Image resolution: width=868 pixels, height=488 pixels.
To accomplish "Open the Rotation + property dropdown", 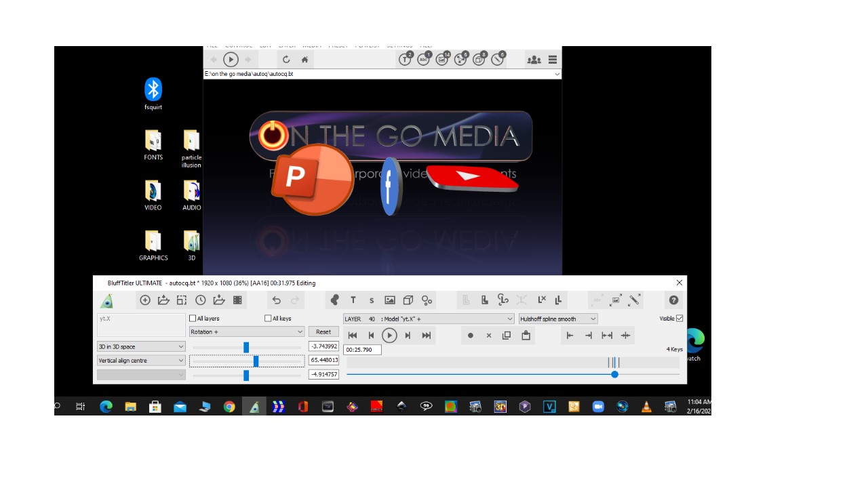I will (x=246, y=332).
